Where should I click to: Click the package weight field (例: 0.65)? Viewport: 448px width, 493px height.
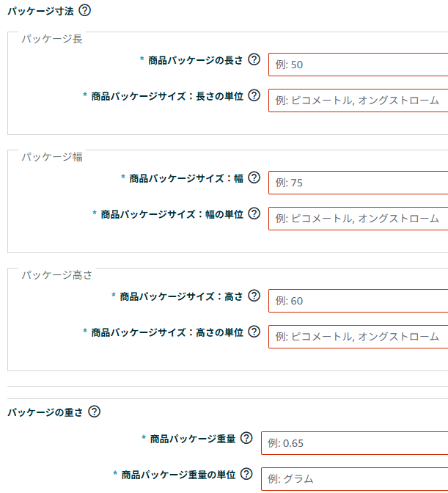354,443
